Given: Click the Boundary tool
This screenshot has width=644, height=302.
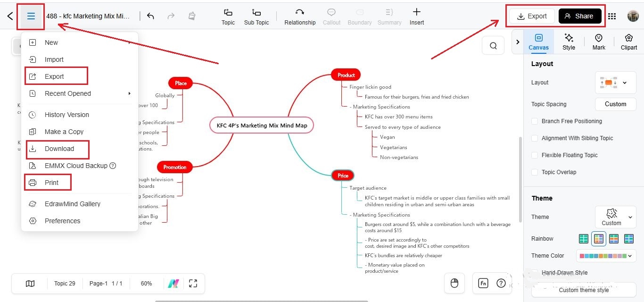Looking at the screenshot, I should point(360,17).
